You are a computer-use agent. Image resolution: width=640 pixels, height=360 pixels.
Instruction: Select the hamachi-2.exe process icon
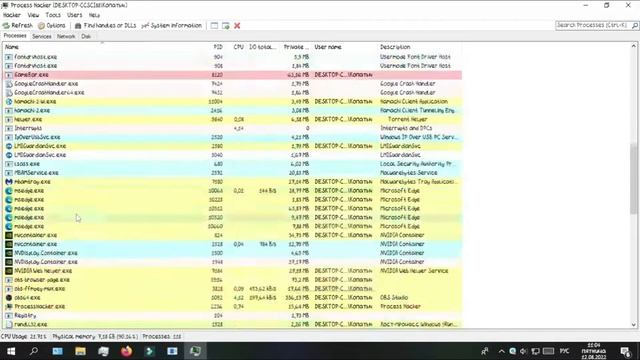[9, 111]
